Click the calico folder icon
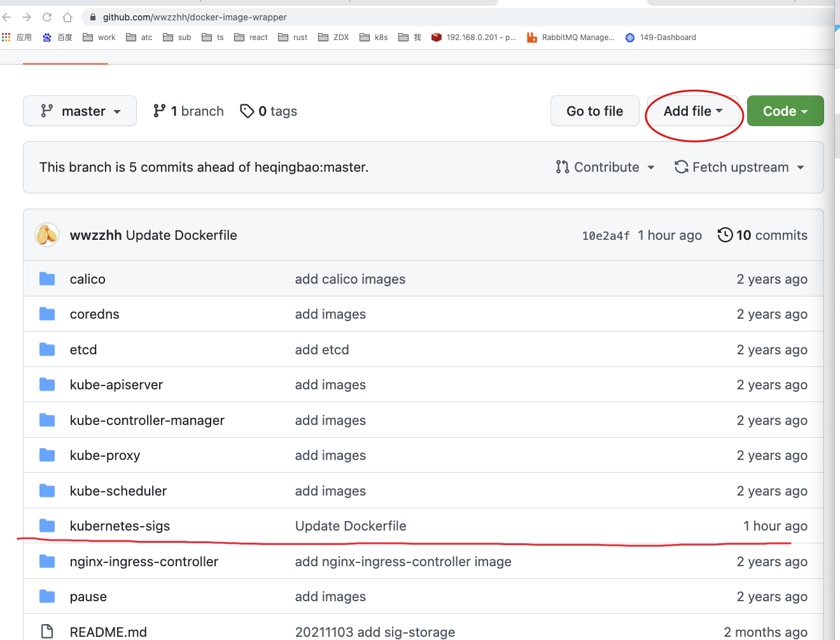 click(x=47, y=279)
